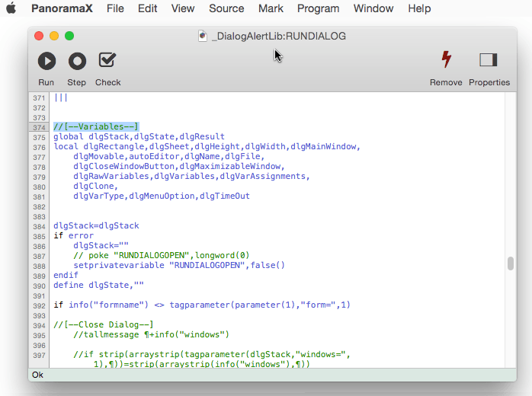Click the highlighted //[--Variables--] comment line

coord(96,127)
